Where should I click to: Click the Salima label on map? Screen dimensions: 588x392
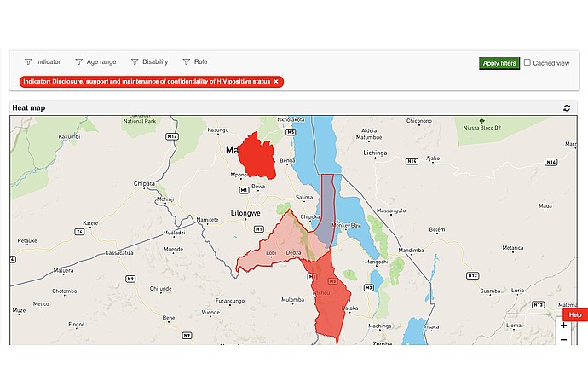coord(304,197)
